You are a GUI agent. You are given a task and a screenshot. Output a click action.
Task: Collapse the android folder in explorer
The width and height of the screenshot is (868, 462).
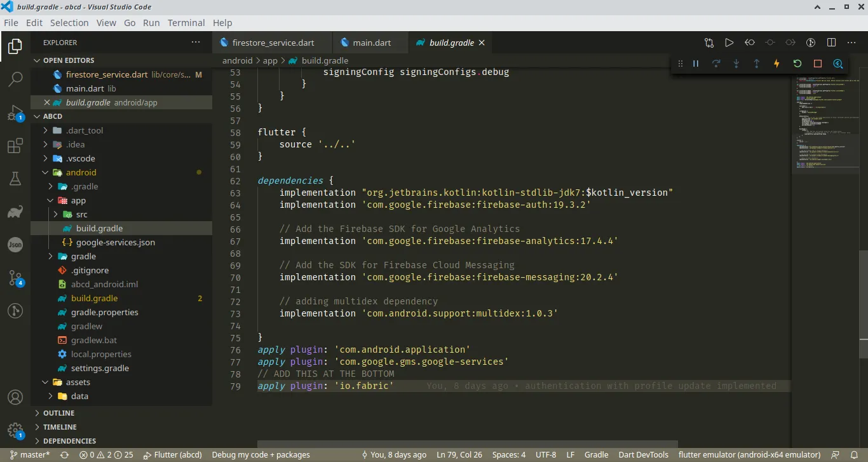(x=45, y=172)
